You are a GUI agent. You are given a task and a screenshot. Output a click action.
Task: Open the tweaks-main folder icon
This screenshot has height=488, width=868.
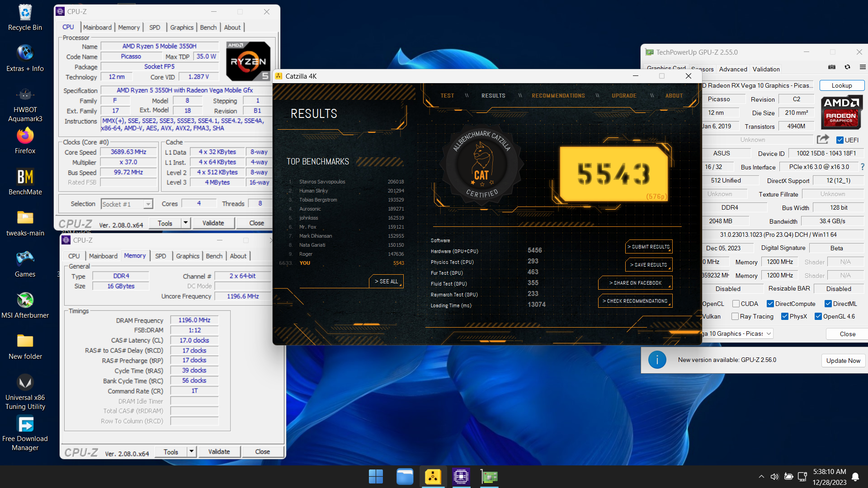pos(25,223)
